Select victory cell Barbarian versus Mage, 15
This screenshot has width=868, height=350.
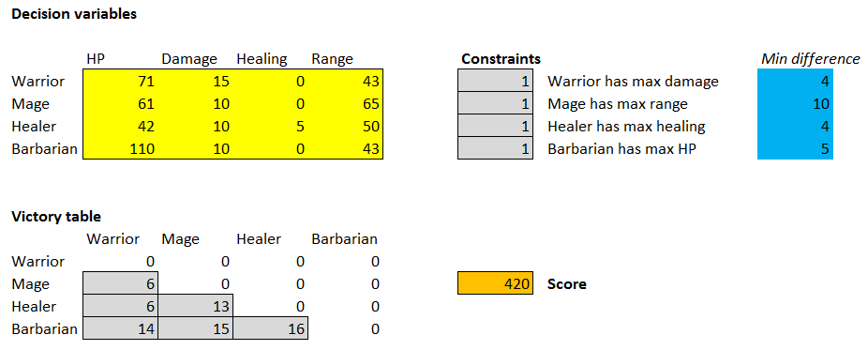[196, 328]
